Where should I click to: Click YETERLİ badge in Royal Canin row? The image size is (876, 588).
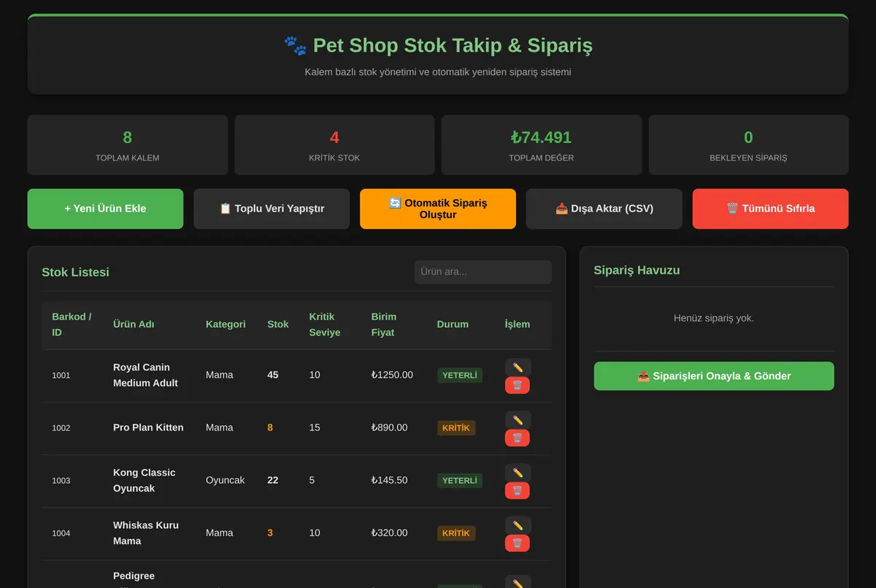click(460, 375)
